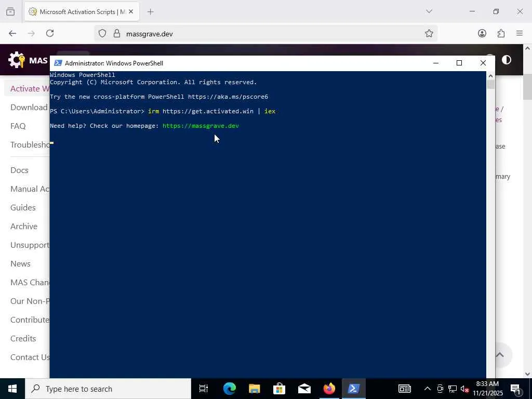This screenshot has height=399, width=532.
Task: Open the Contact Us sidebar link
Action: coord(30,357)
